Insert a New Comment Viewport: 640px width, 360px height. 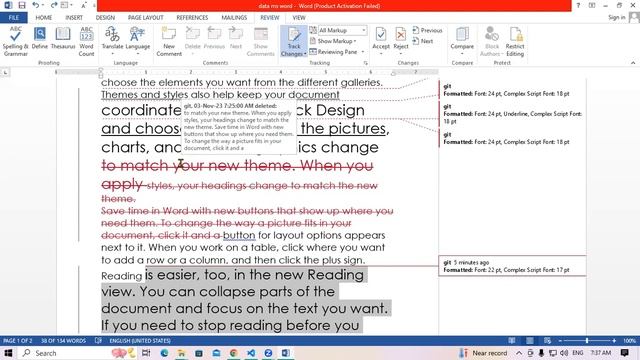169,41
